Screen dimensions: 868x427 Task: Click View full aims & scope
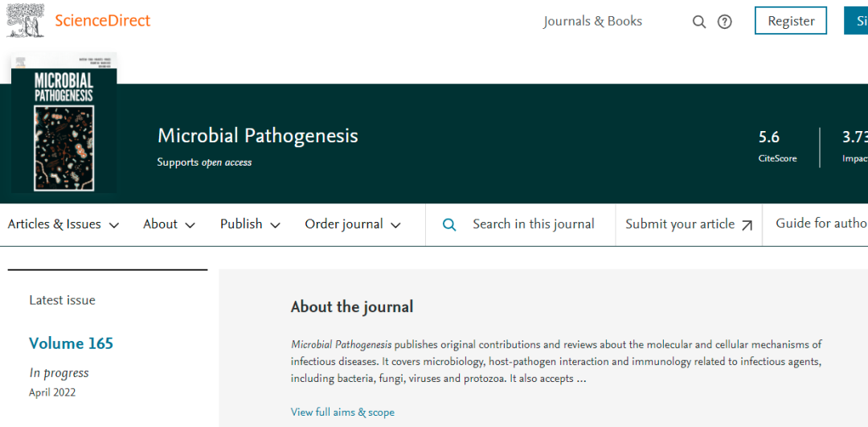(x=342, y=412)
